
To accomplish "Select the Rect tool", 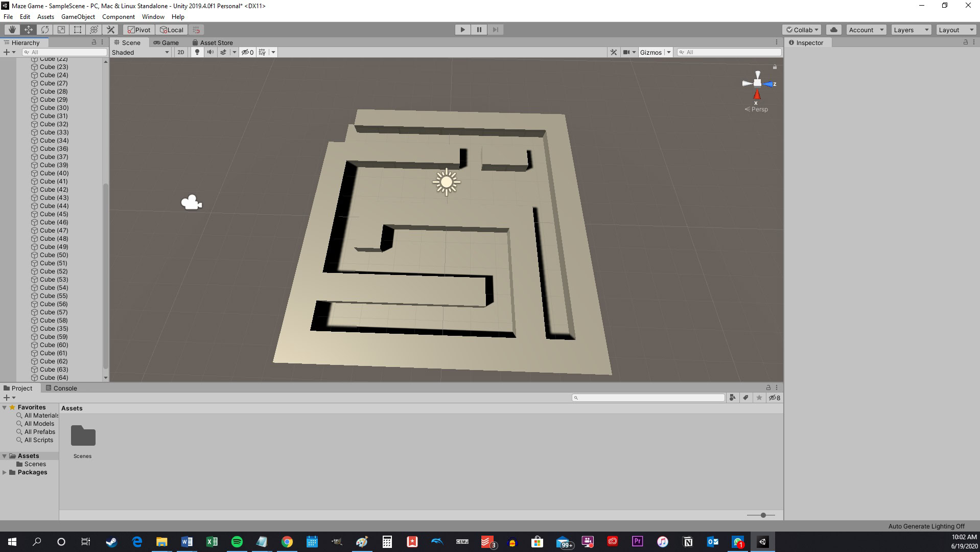I will 77,29.
